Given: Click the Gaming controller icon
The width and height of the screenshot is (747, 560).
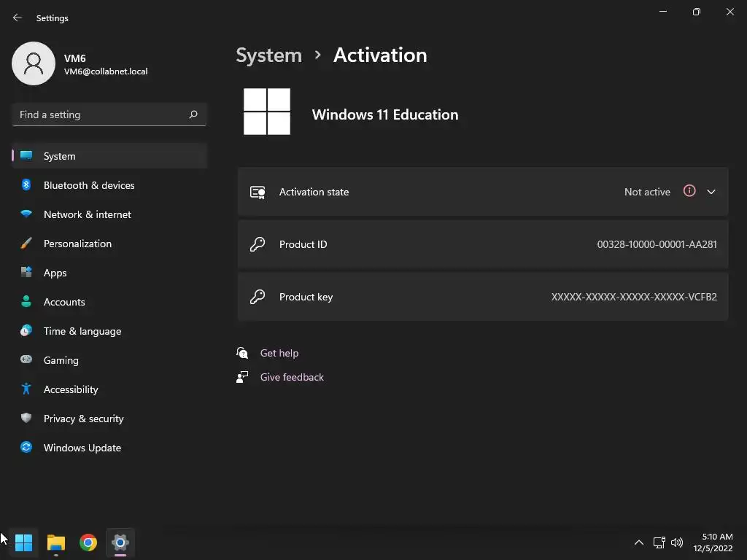Looking at the screenshot, I should point(26,359).
